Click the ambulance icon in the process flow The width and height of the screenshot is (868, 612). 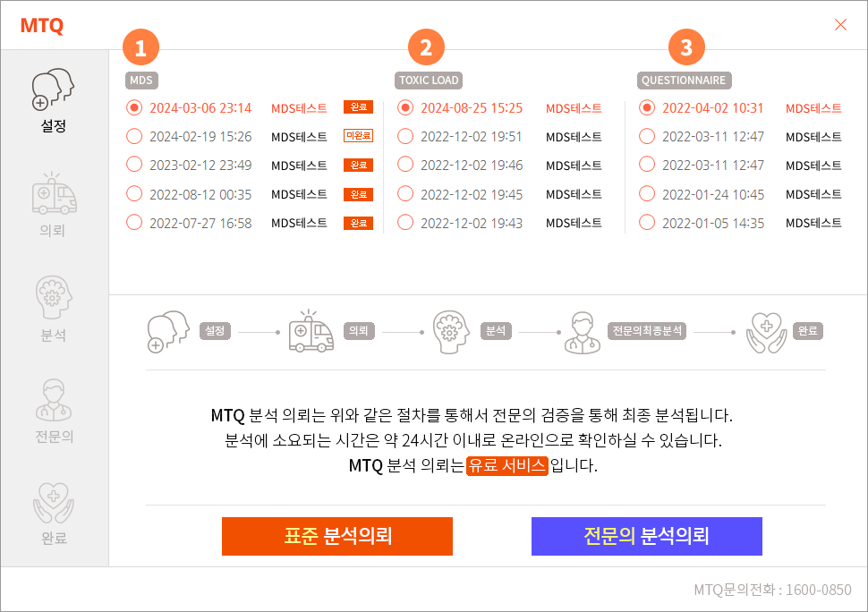point(310,331)
